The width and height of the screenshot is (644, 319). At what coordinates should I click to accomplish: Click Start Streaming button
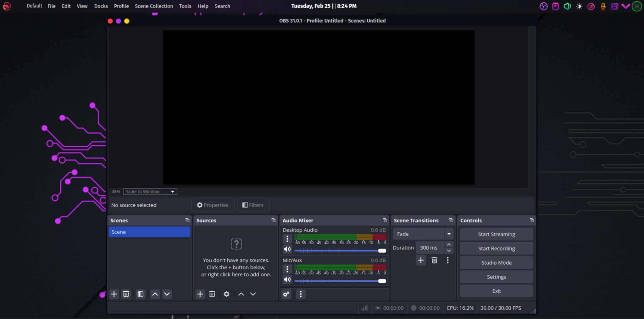(x=496, y=234)
